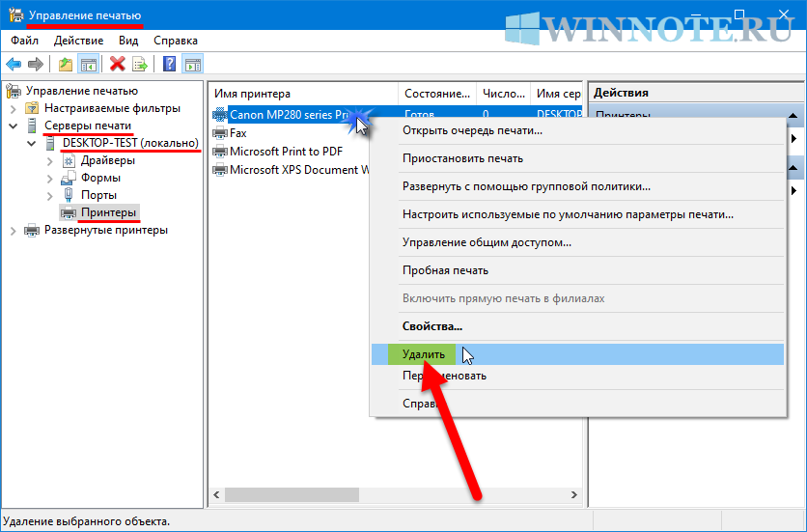The width and height of the screenshot is (807, 532).
Task: Select Серверы печати in the tree
Action: (88, 126)
